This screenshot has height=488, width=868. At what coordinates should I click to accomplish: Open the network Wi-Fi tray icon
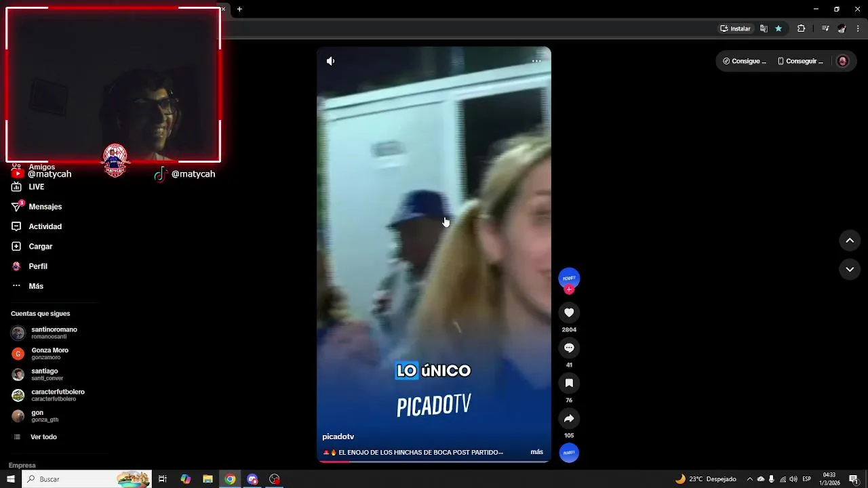(x=783, y=479)
